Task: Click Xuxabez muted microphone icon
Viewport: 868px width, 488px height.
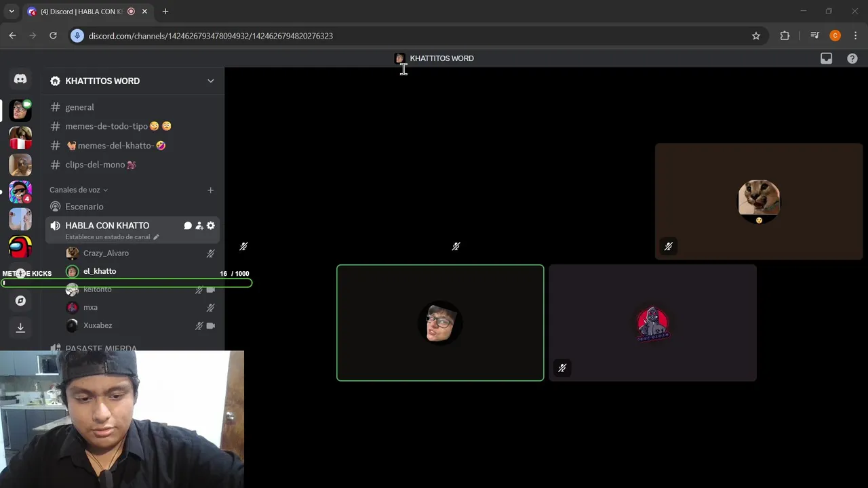Action: coord(199,325)
